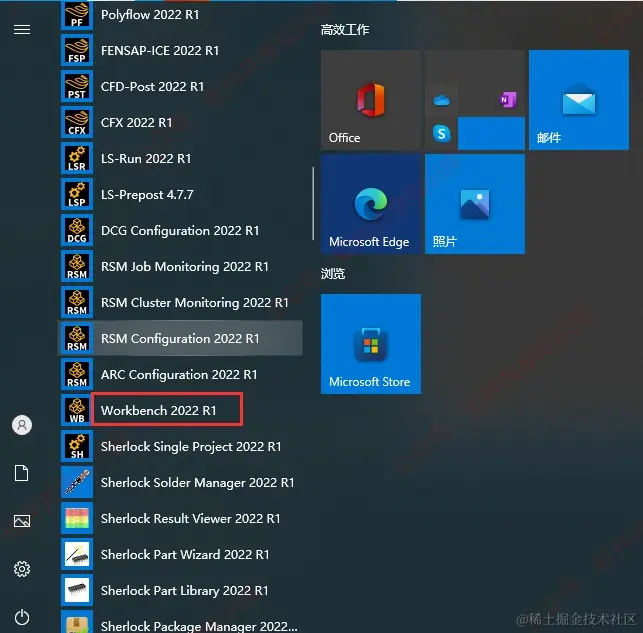Click the Sherlock Part Wizard icon
The image size is (643, 633).
tap(77, 554)
